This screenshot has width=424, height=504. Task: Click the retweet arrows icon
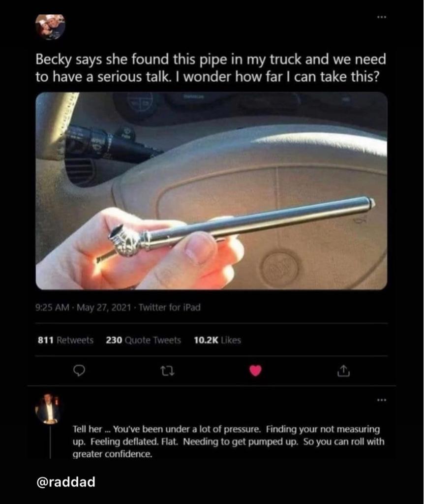click(x=167, y=372)
